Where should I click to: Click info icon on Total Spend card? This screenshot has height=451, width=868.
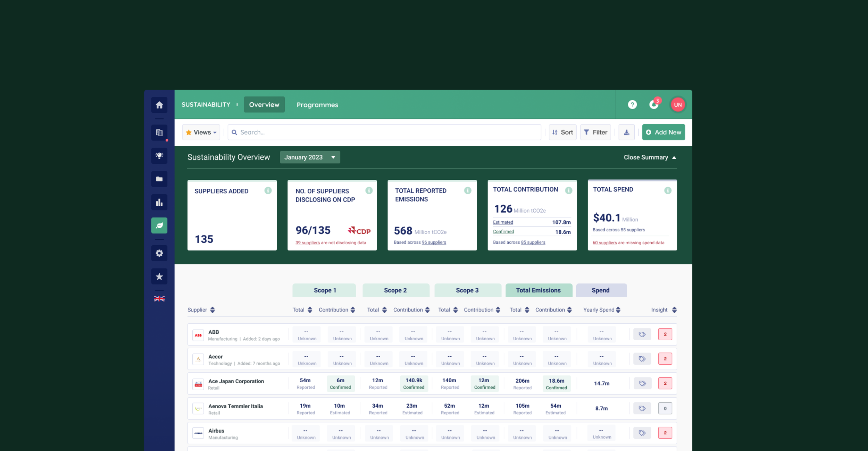[x=667, y=190]
